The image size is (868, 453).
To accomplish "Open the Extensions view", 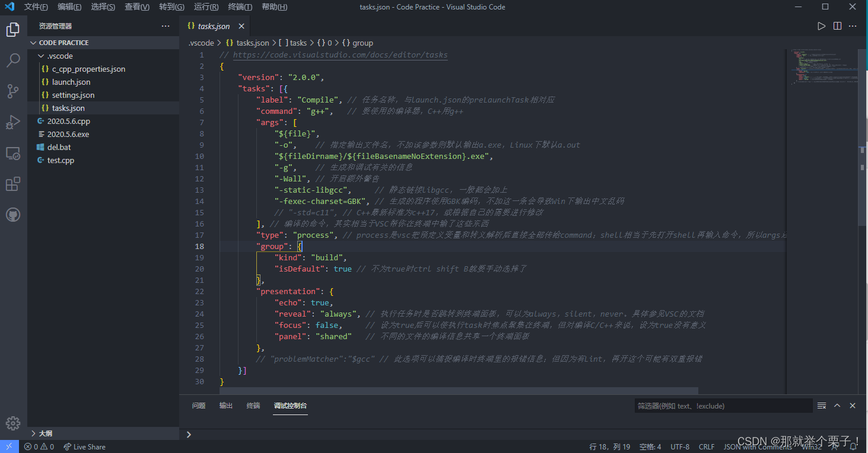I will [13, 184].
